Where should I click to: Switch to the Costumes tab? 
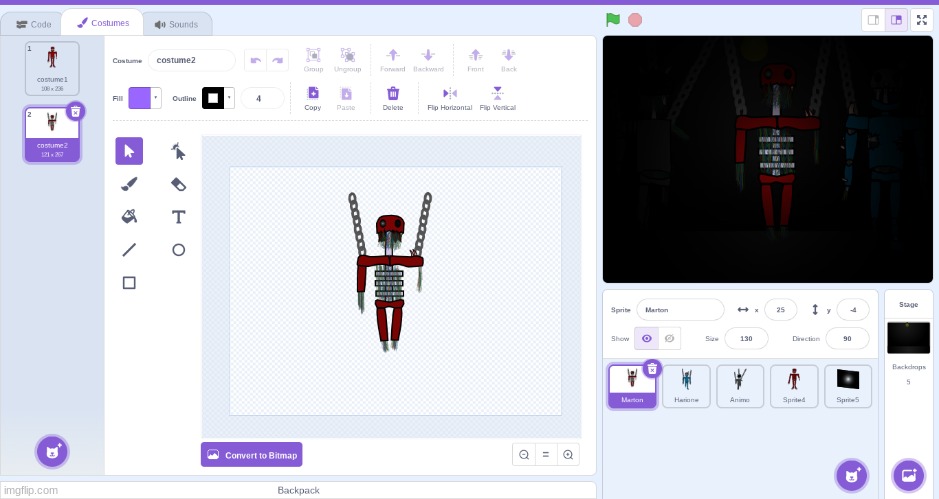103,23
